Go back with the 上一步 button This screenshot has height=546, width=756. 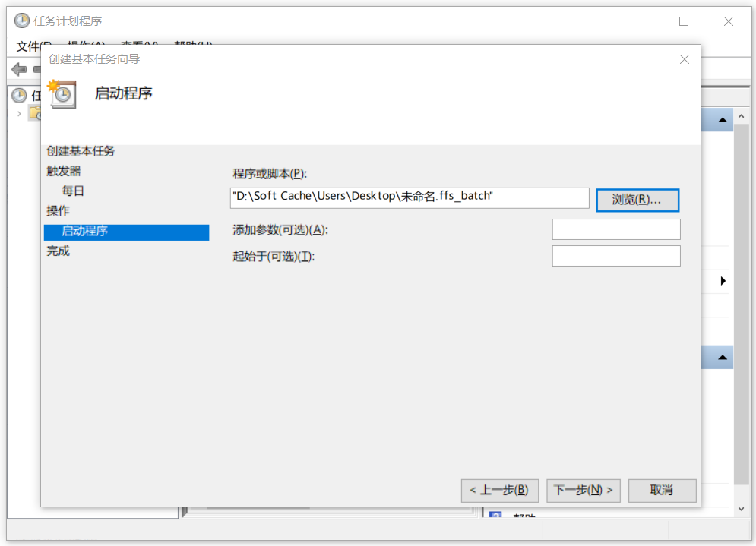[x=499, y=490]
